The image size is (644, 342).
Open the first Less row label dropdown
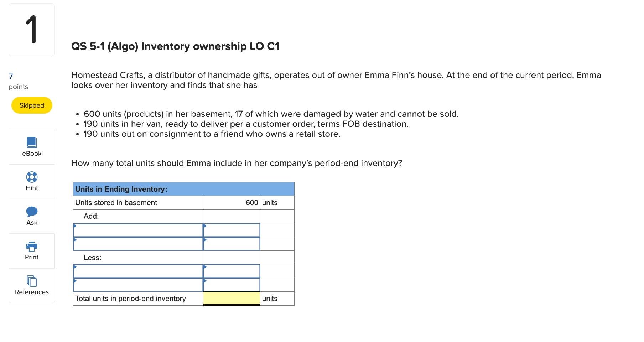pyautogui.click(x=138, y=271)
